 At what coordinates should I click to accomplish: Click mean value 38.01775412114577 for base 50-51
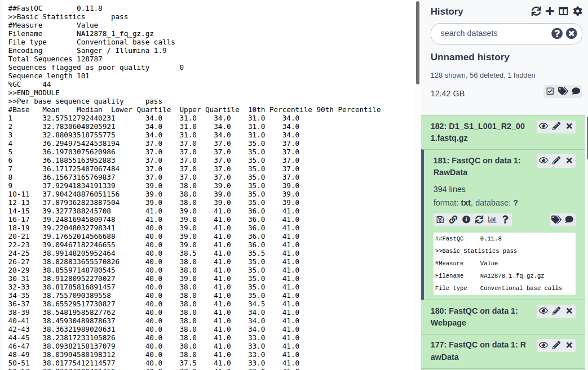click(x=79, y=363)
